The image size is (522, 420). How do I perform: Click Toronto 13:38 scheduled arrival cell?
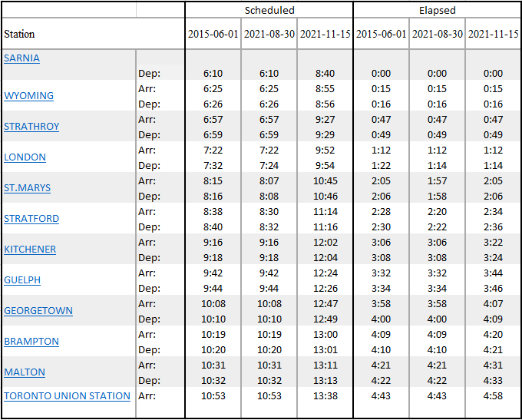(x=325, y=396)
